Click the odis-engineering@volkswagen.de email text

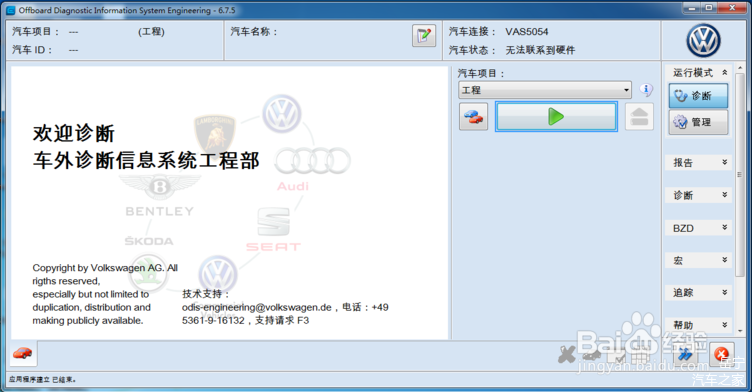[x=257, y=307]
